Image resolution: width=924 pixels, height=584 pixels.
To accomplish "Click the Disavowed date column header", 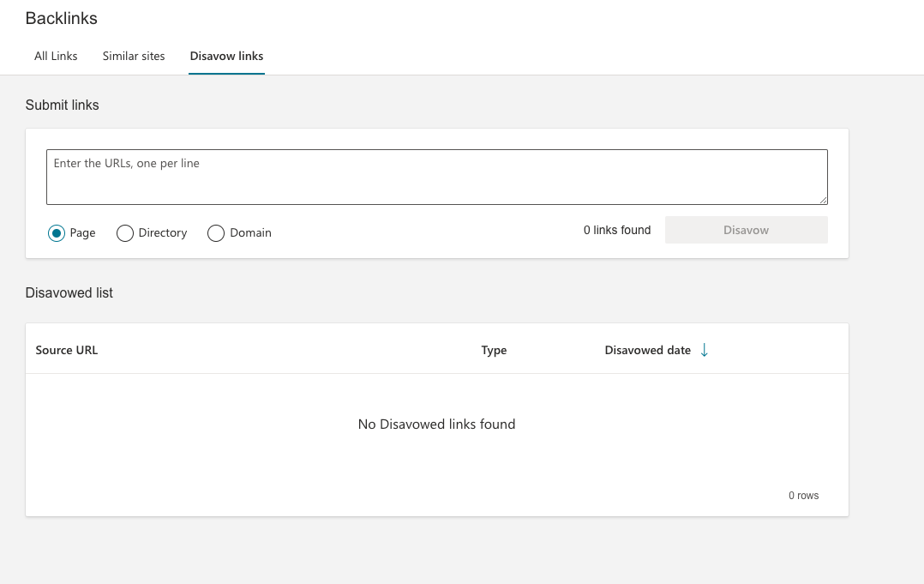I will (646, 350).
